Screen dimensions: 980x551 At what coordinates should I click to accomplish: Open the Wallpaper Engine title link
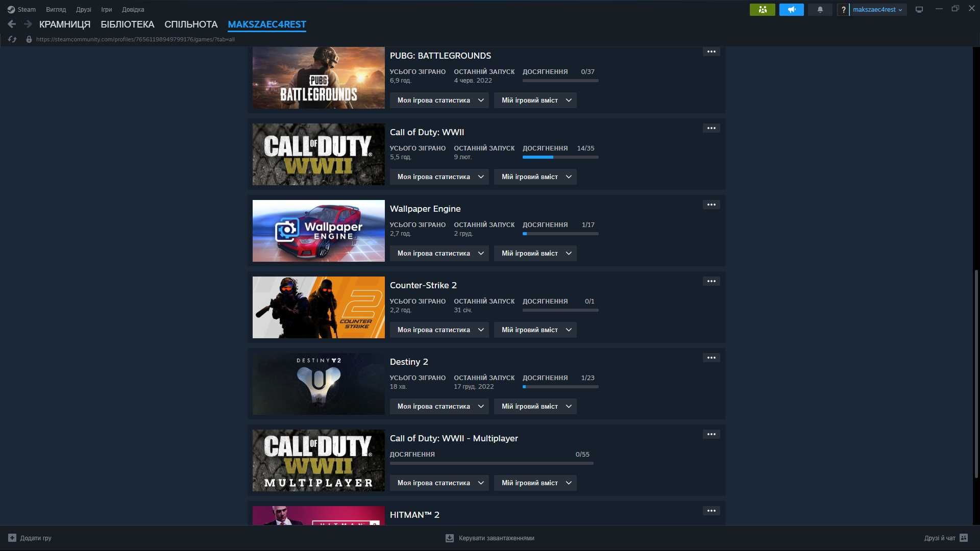pyautogui.click(x=425, y=209)
